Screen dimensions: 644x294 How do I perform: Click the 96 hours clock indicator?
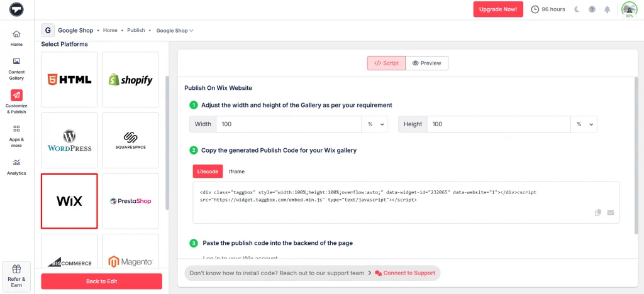click(548, 9)
